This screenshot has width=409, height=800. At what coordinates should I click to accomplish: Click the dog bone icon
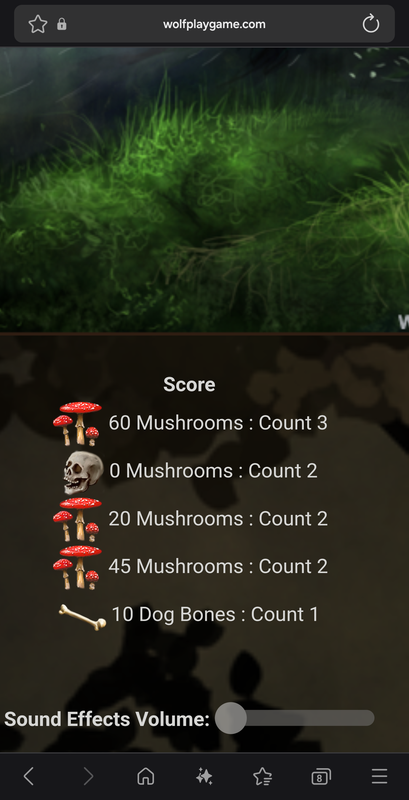(x=83, y=616)
